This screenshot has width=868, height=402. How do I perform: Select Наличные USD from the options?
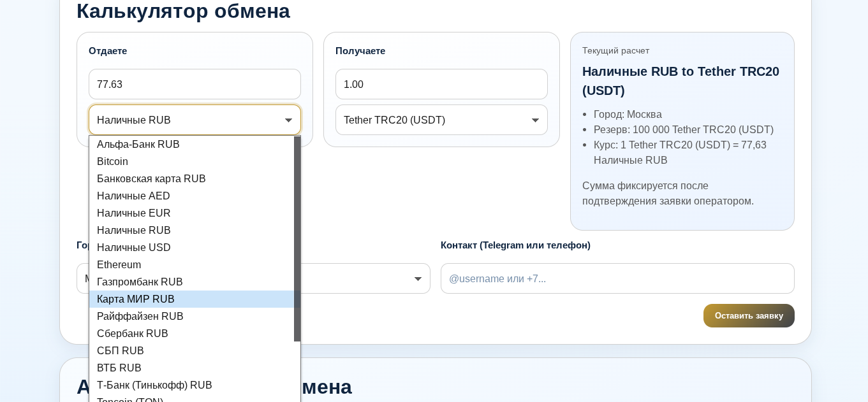133,248
